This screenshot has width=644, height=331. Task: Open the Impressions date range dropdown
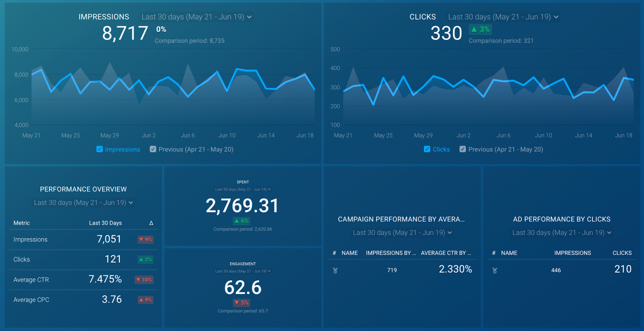pos(196,17)
